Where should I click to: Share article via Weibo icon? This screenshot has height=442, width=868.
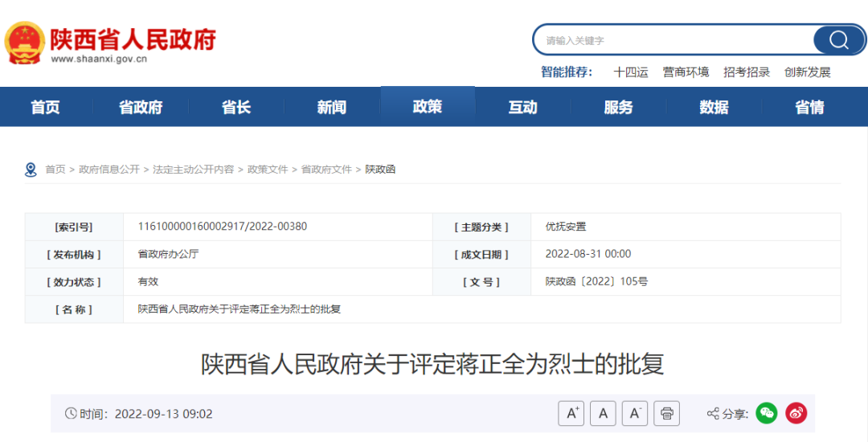pos(796,413)
